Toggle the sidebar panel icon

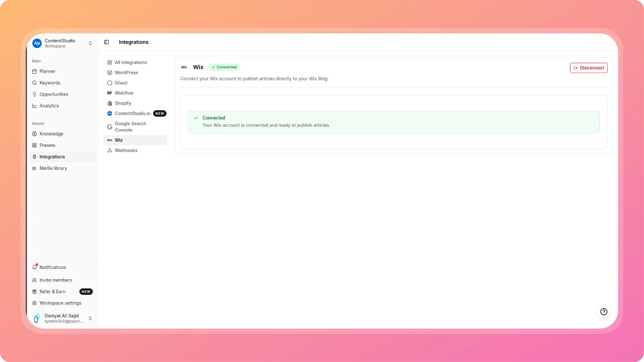point(107,42)
